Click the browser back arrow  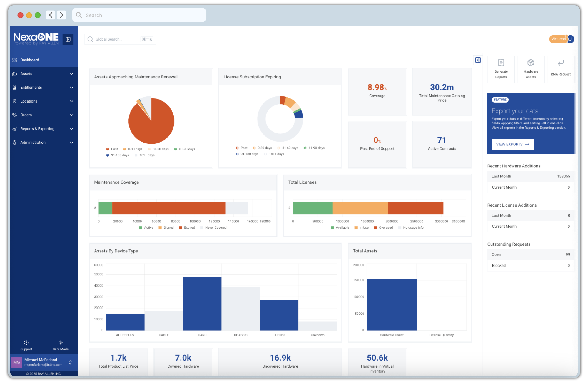pyautogui.click(x=51, y=15)
